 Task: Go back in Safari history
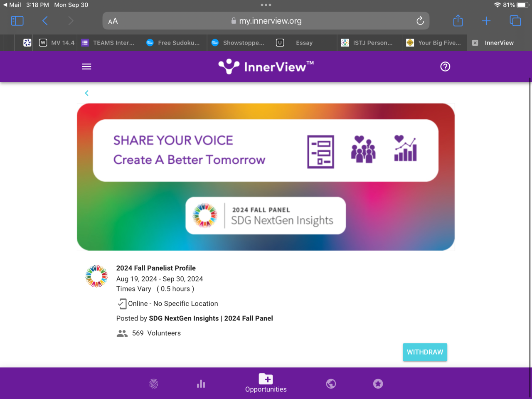pos(45,21)
